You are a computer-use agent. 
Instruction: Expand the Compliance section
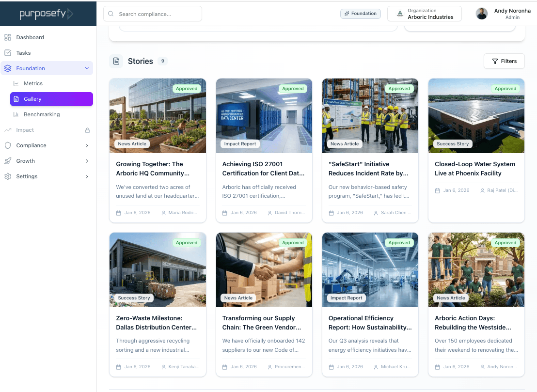[87, 145]
